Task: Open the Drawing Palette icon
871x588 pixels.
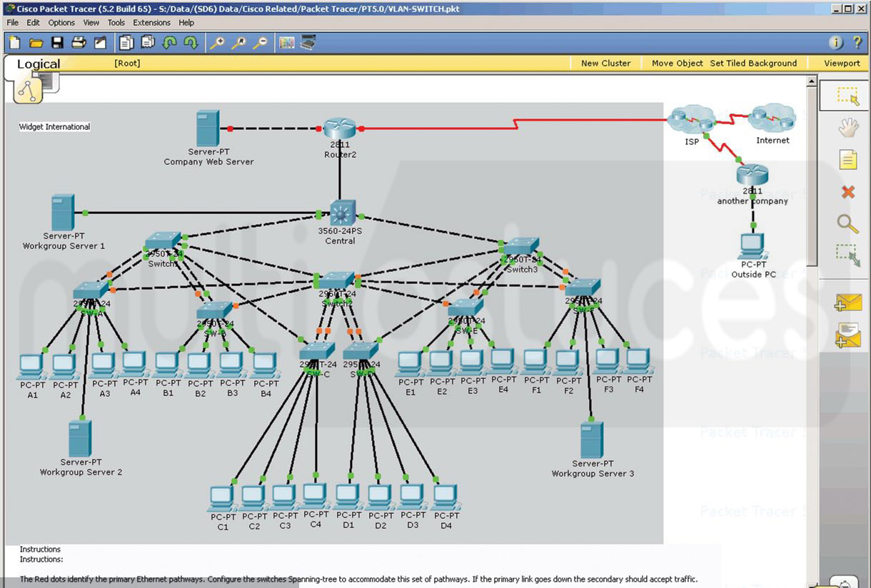Action: (286, 43)
